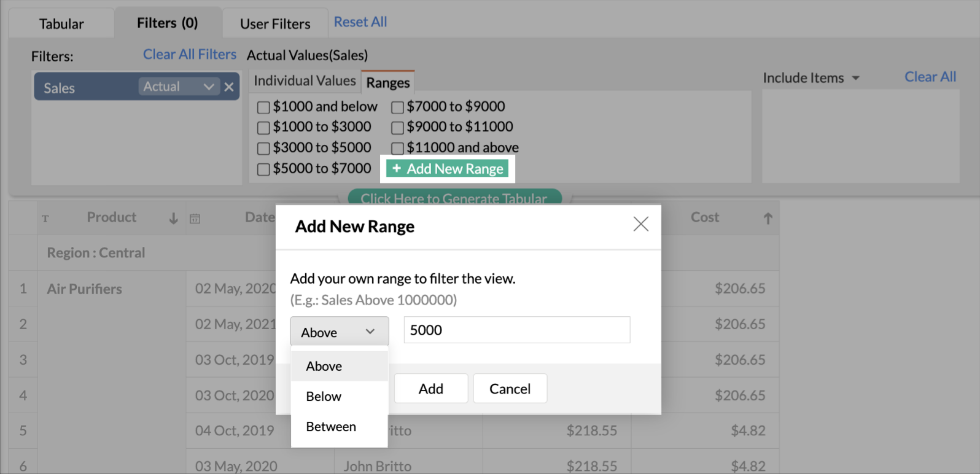Sort Product column descending arrow
This screenshot has height=474, width=980.
coord(174,218)
